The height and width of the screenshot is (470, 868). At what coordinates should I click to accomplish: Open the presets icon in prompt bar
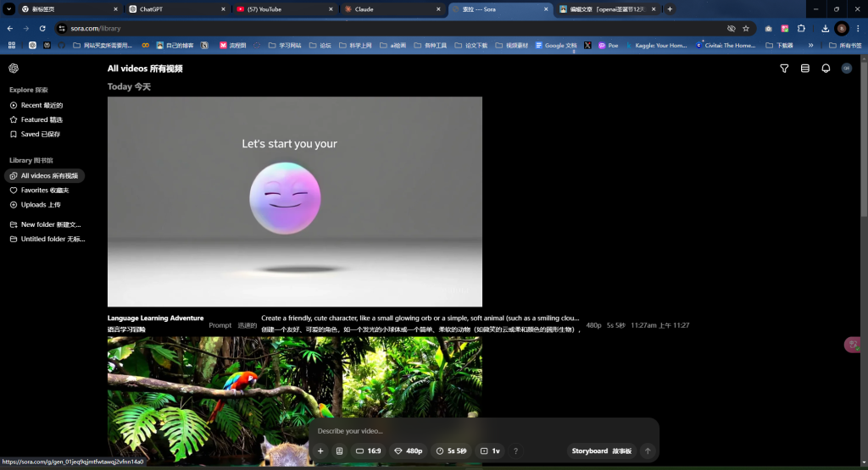pos(339,451)
